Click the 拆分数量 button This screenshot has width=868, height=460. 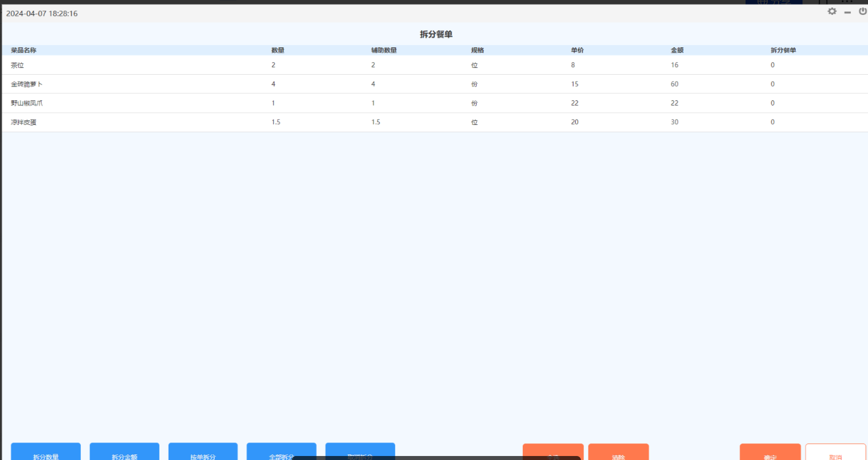[46, 453]
